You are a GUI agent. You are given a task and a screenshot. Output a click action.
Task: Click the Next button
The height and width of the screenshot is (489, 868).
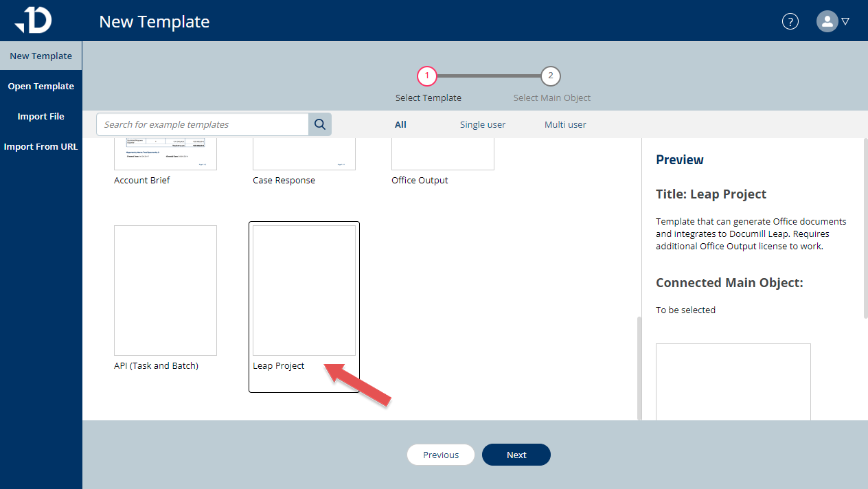coord(516,455)
